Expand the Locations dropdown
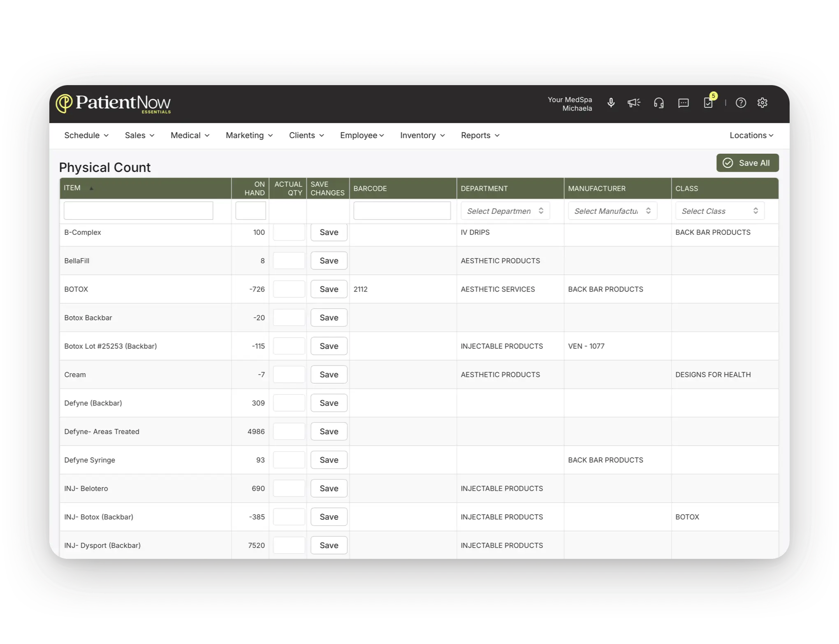The height and width of the screenshot is (644, 839). coord(751,135)
